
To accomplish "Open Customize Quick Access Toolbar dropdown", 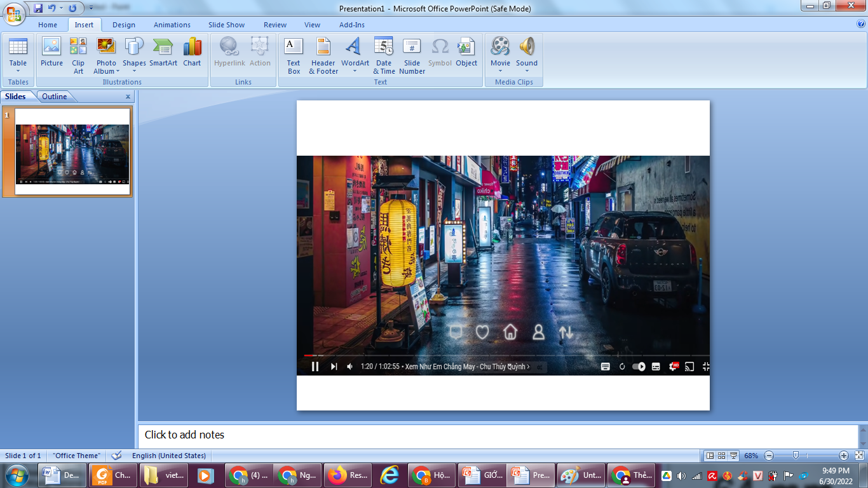I will pos(91,8).
